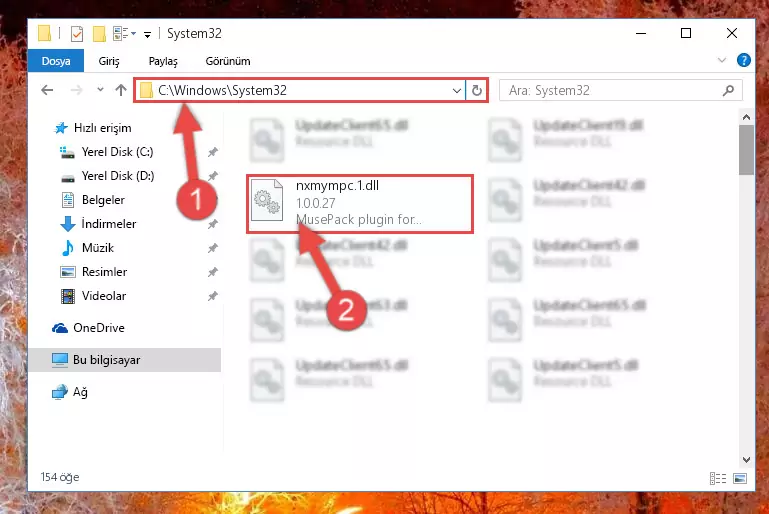Click the pin icon beside Videolar
This screenshot has width=769, height=514.
(212, 297)
